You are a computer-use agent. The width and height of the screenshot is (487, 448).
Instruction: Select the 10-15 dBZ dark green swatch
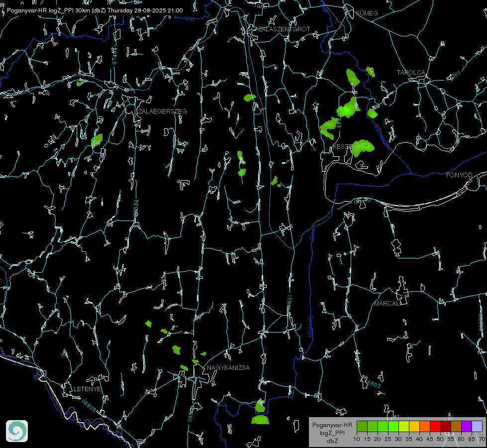point(362,426)
